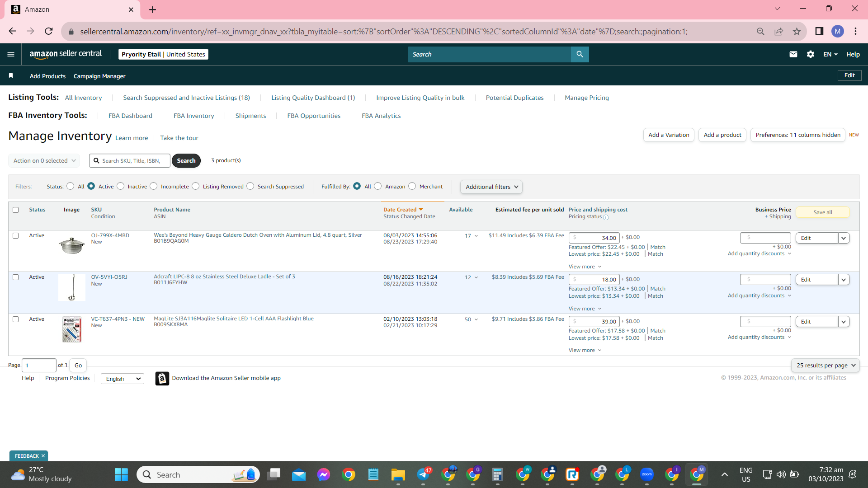Viewport: 868px width, 488px height.
Task: Go to the Shipments tool
Action: [250, 116]
